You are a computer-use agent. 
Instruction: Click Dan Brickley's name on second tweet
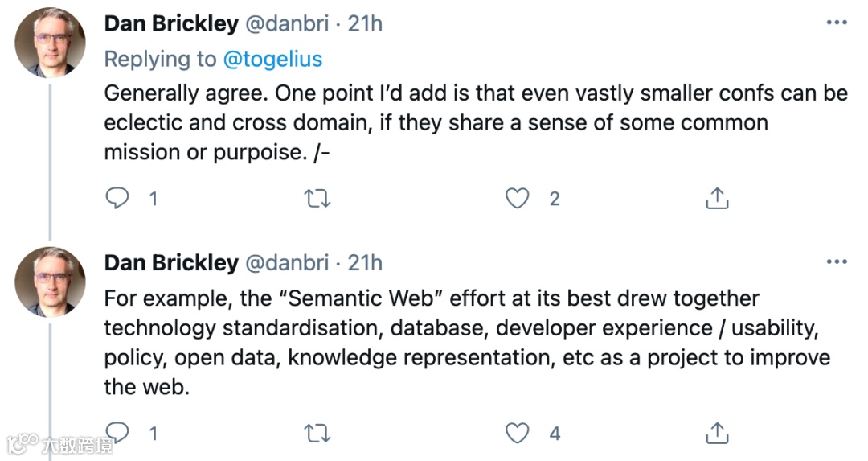[171, 263]
